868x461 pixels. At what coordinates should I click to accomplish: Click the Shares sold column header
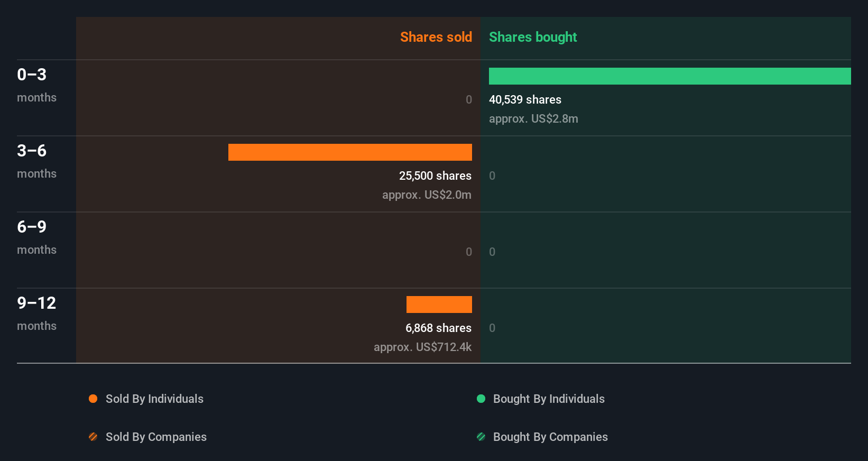point(436,37)
